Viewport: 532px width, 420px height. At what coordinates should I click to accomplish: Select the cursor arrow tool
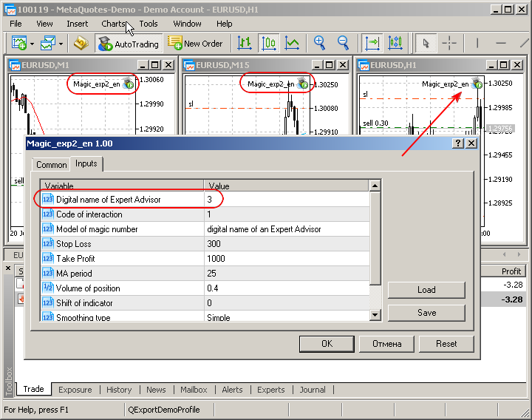coord(426,43)
